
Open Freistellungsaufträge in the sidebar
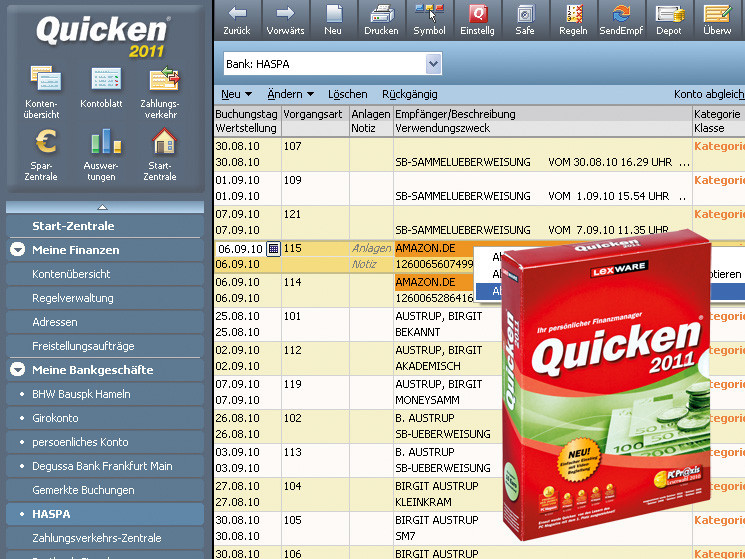[105, 346]
